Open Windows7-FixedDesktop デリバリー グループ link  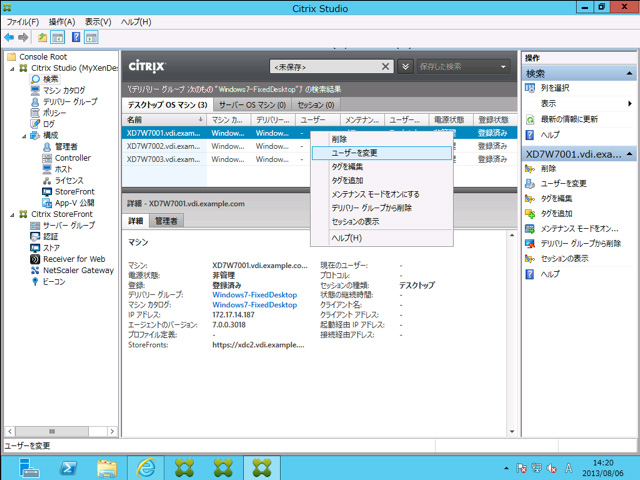[x=255, y=295]
